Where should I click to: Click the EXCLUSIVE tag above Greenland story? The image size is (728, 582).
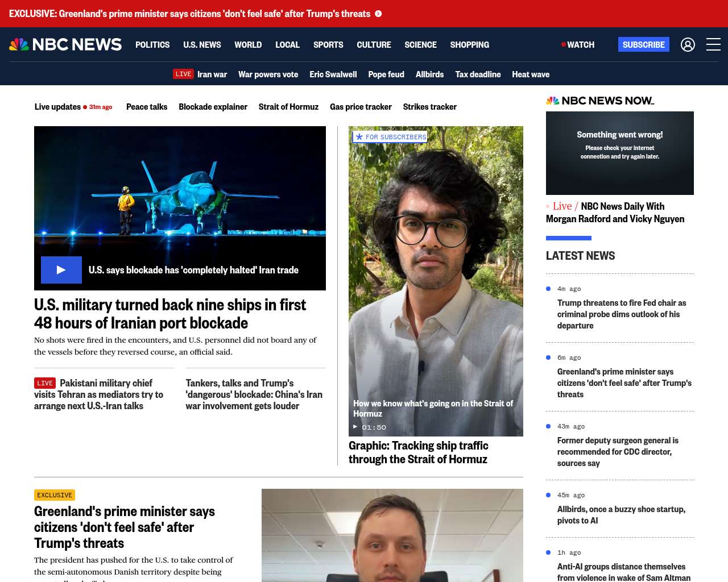point(55,495)
